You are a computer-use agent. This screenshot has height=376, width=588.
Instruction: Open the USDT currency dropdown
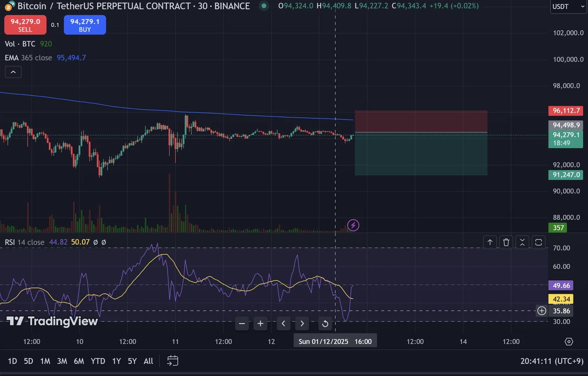568,7
